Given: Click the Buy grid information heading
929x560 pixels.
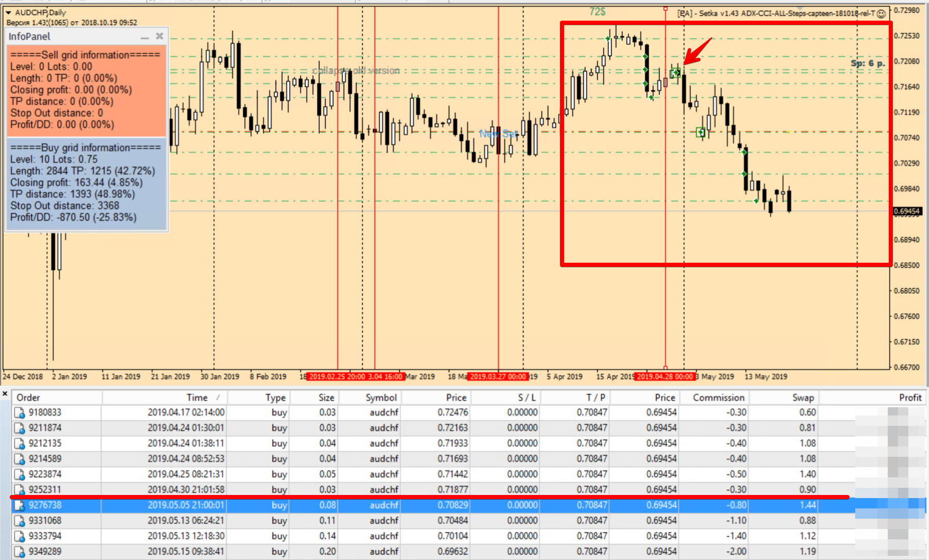Looking at the screenshot, I should point(85,148).
